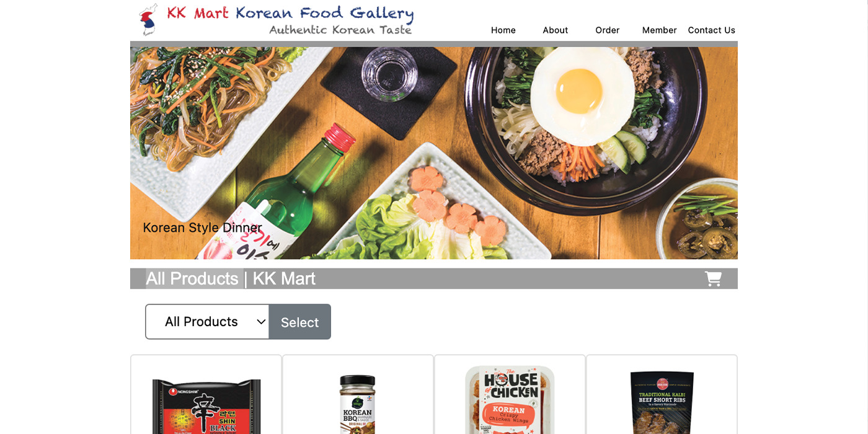Screen dimensions: 868x434
Task: Open the About menu item
Action: click(x=556, y=30)
